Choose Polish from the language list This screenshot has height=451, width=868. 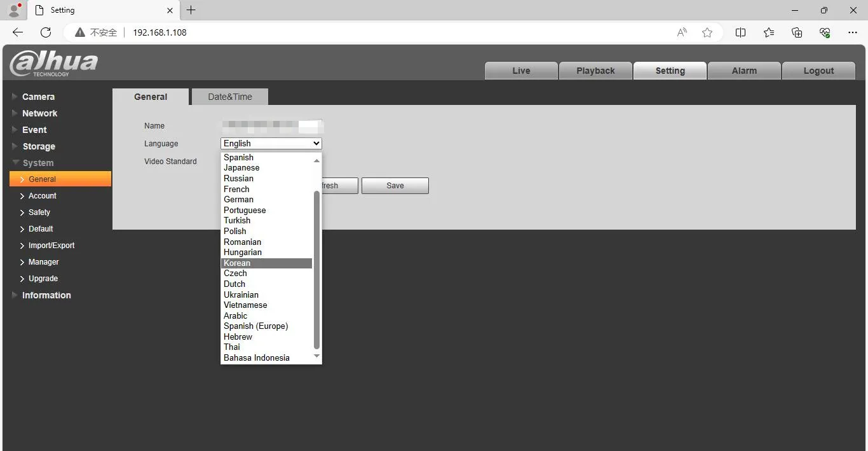267,232
